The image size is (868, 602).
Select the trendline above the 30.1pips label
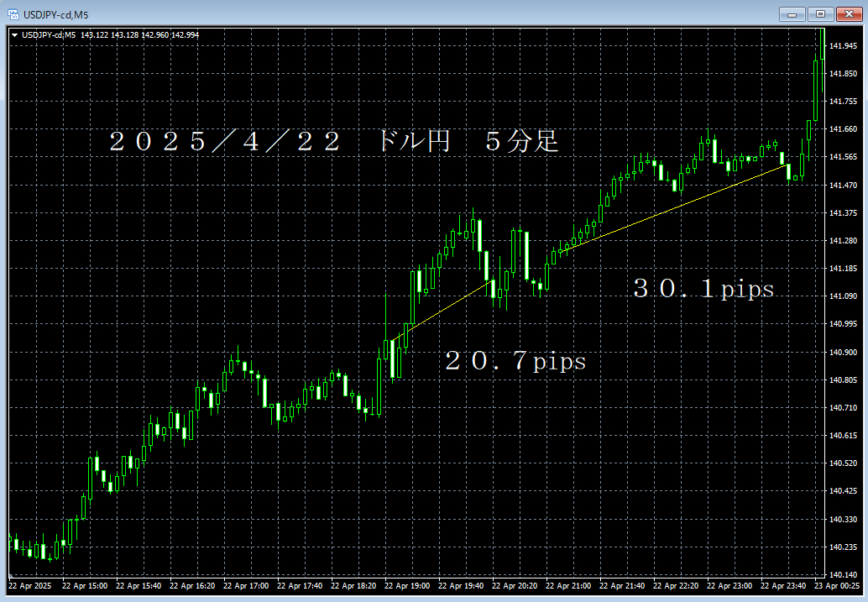coord(676,207)
